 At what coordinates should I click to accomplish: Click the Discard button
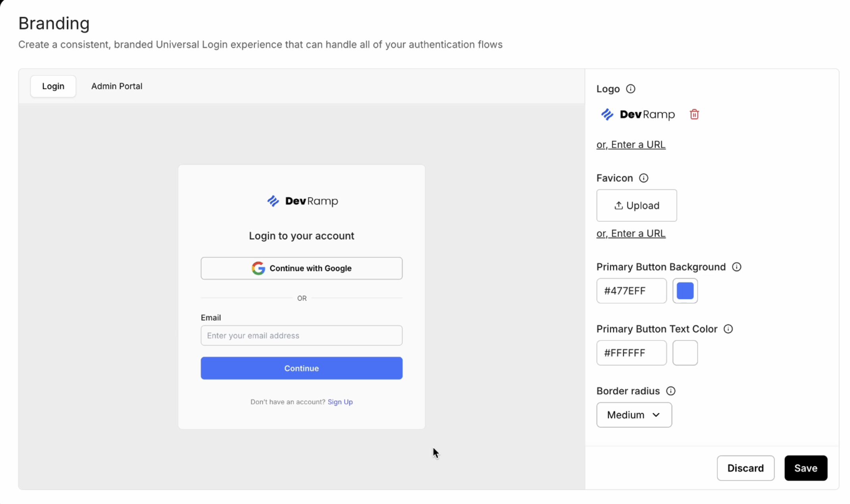coord(745,468)
